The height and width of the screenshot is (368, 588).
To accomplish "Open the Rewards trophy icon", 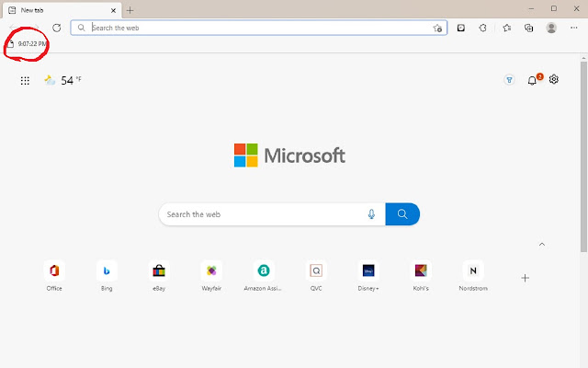I will click(509, 80).
